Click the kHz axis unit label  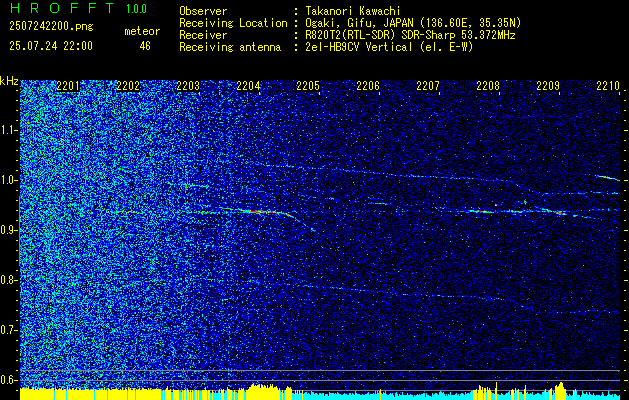pyautogui.click(x=9, y=81)
